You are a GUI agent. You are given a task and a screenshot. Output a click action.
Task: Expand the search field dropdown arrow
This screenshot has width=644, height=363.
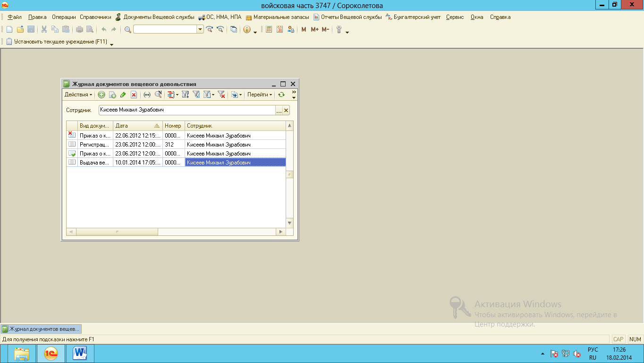coord(200,29)
